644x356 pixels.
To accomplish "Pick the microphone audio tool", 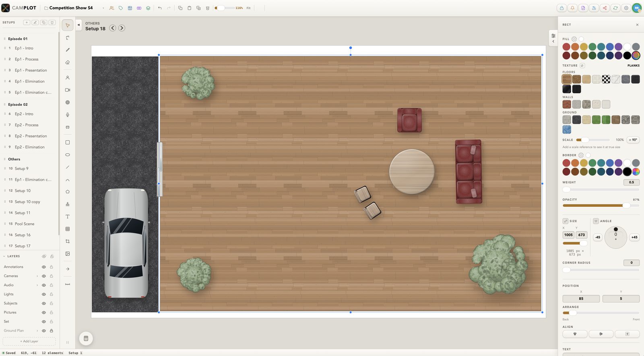I will [68, 115].
